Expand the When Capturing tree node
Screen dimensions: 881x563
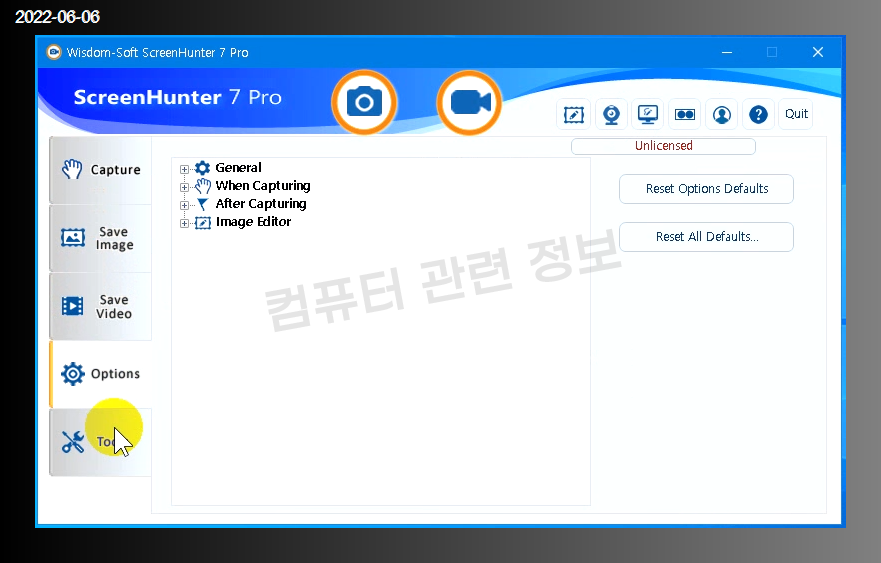184,187
